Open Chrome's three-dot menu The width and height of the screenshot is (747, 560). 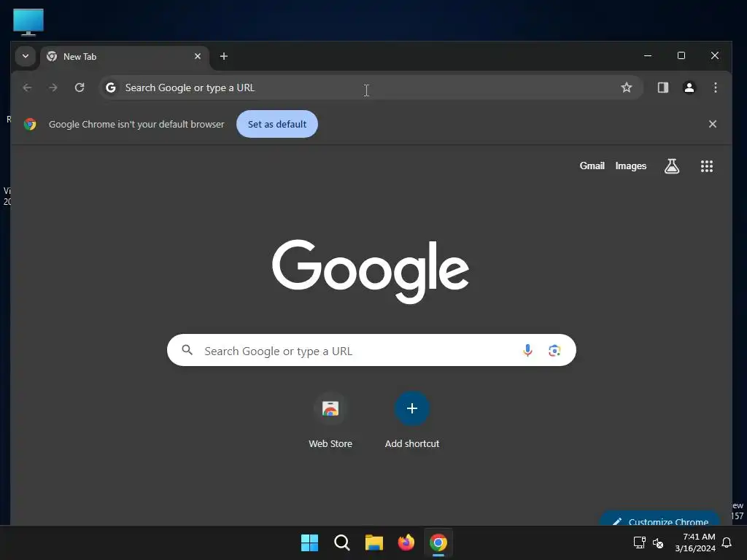point(715,87)
